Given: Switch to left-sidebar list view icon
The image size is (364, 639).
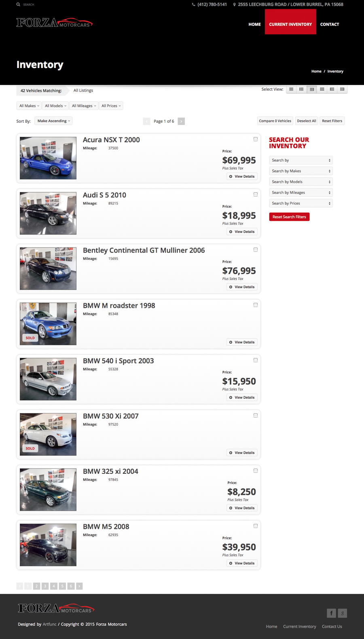Looking at the screenshot, I should [x=301, y=89].
